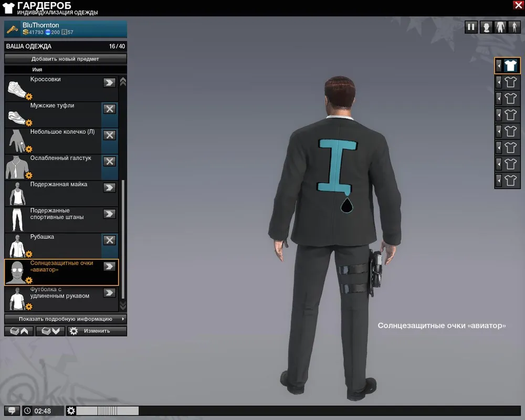Open the BluThornton player badge

point(66,29)
